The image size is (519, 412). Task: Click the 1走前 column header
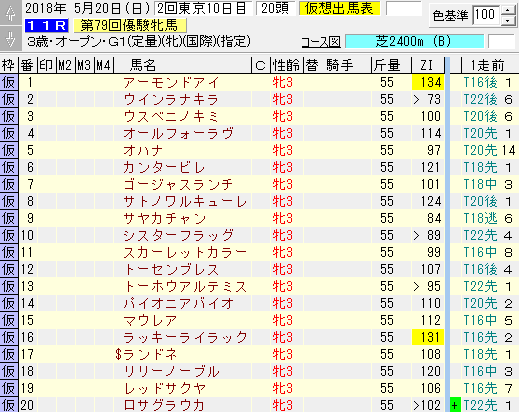tap(487, 65)
